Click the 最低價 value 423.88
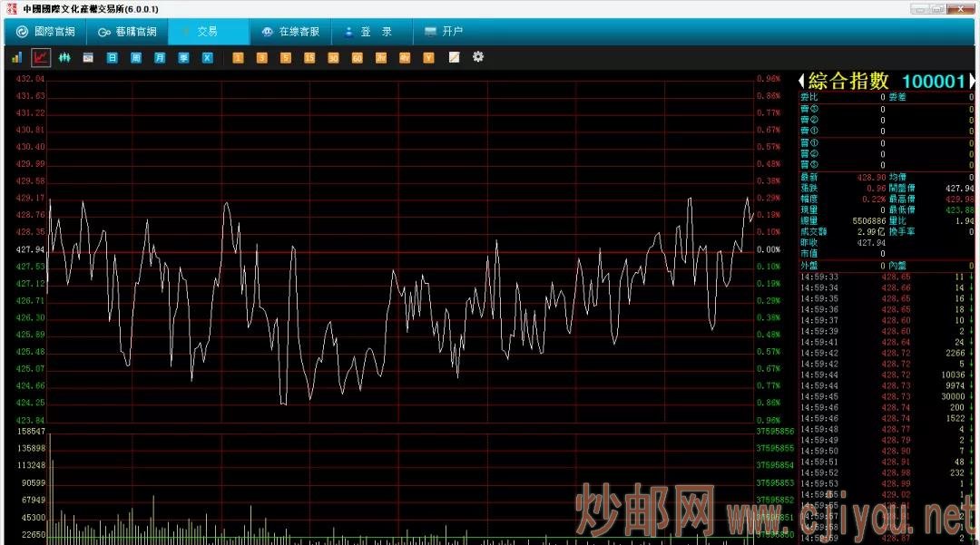This screenshot has width=980, height=545. point(959,210)
